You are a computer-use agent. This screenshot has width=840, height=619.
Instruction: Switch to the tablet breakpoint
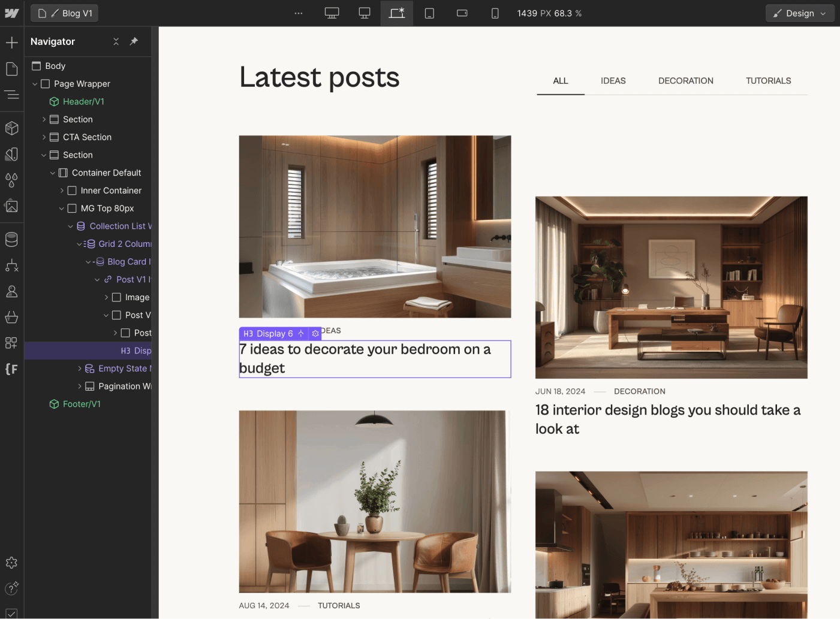coord(429,13)
